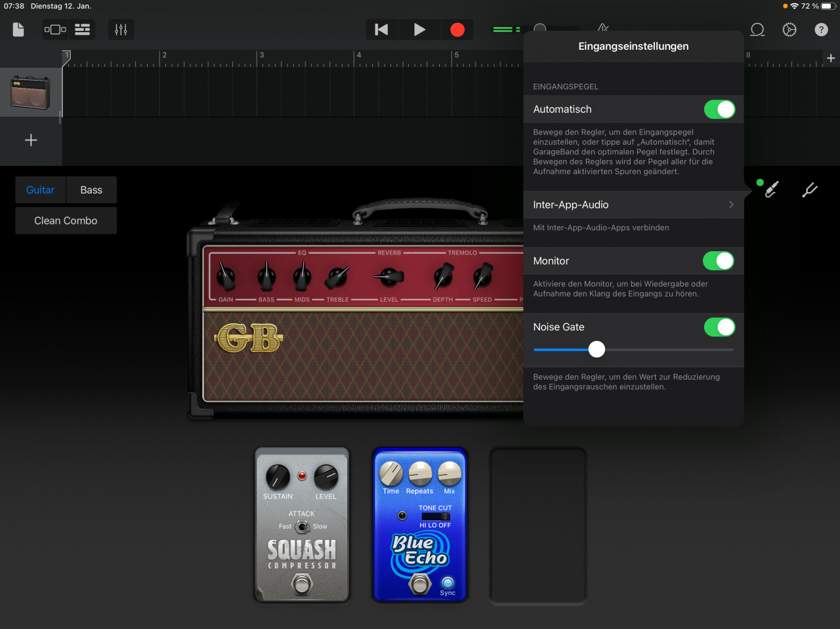Open the My Songs document browser
Viewport: 840px width, 629px height.
tap(18, 30)
